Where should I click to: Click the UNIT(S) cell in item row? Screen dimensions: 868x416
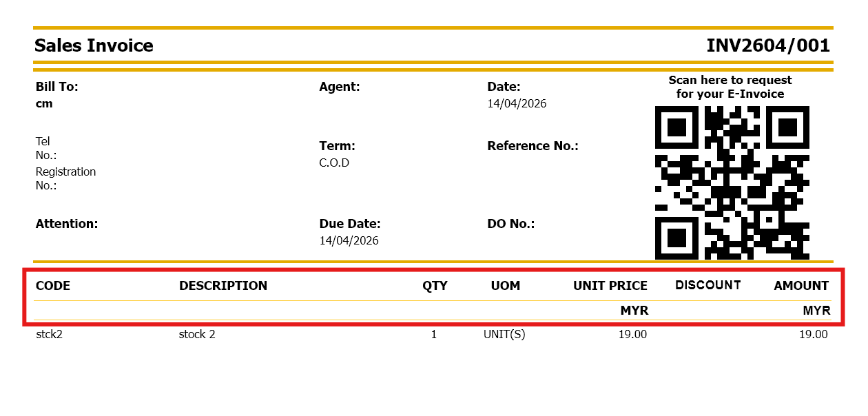tap(504, 335)
